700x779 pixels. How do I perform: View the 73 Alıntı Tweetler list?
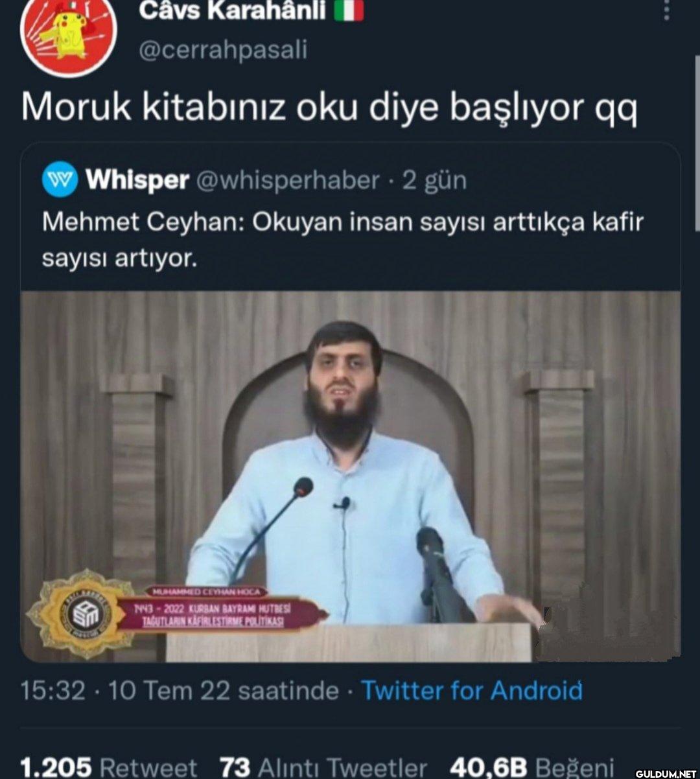[323, 767]
